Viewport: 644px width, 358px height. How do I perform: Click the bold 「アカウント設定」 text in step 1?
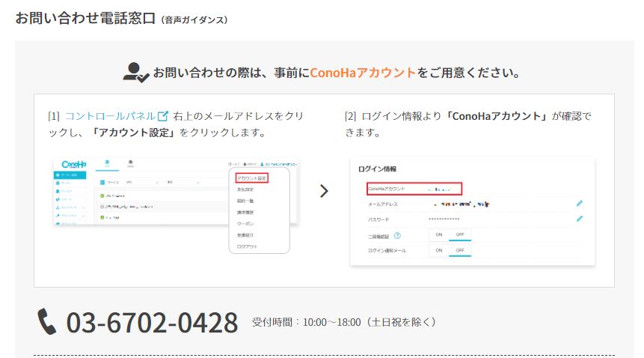pos(133,133)
